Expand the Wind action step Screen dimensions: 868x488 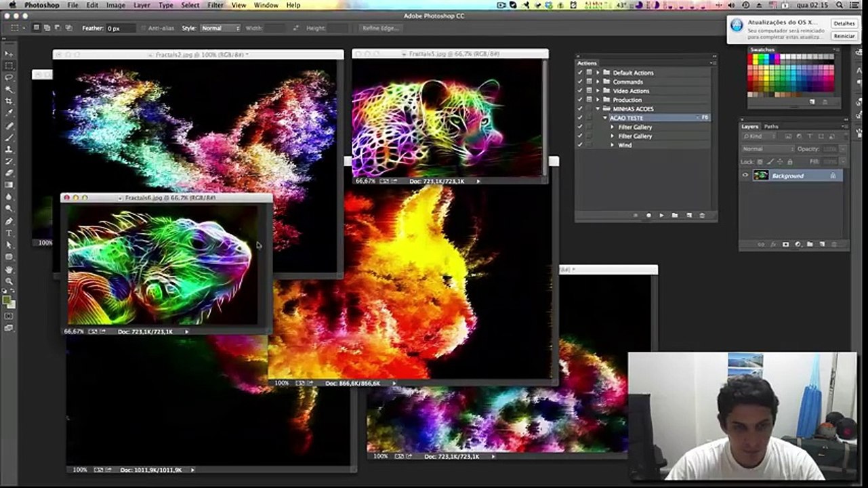tap(613, 145)
